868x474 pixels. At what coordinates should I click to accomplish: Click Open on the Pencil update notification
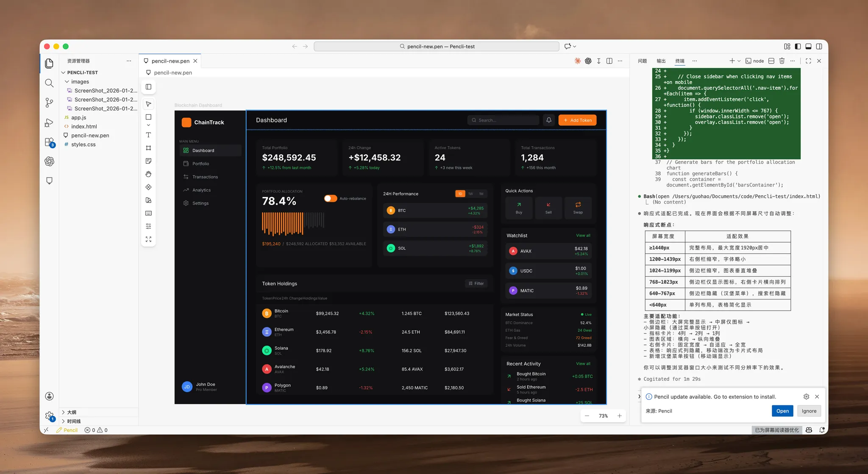(x=782, y=411)
